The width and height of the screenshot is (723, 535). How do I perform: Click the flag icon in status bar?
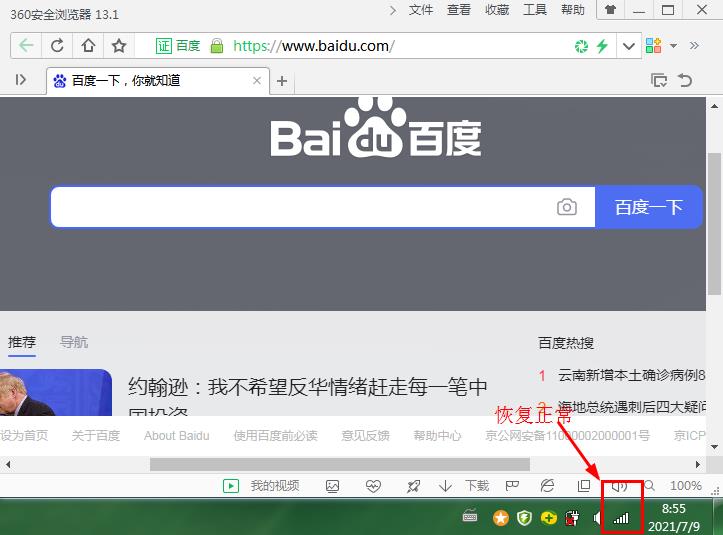tap(512, 486)
